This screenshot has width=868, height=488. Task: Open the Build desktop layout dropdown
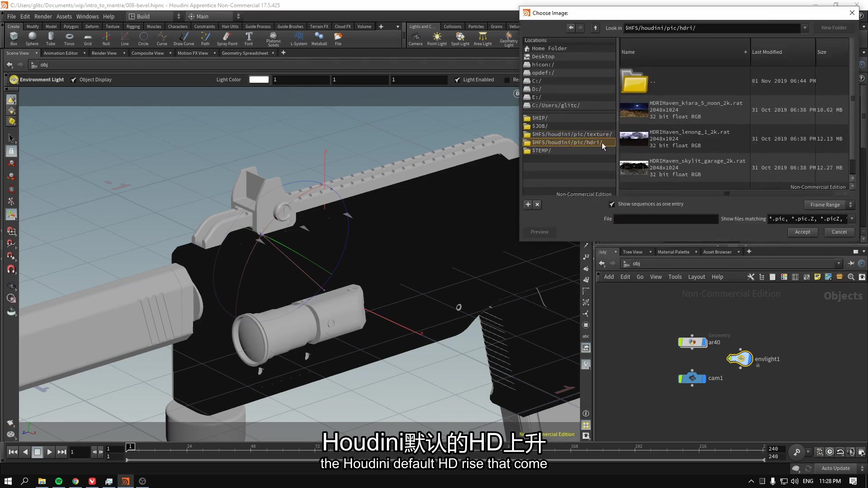(x=178, y=16)
